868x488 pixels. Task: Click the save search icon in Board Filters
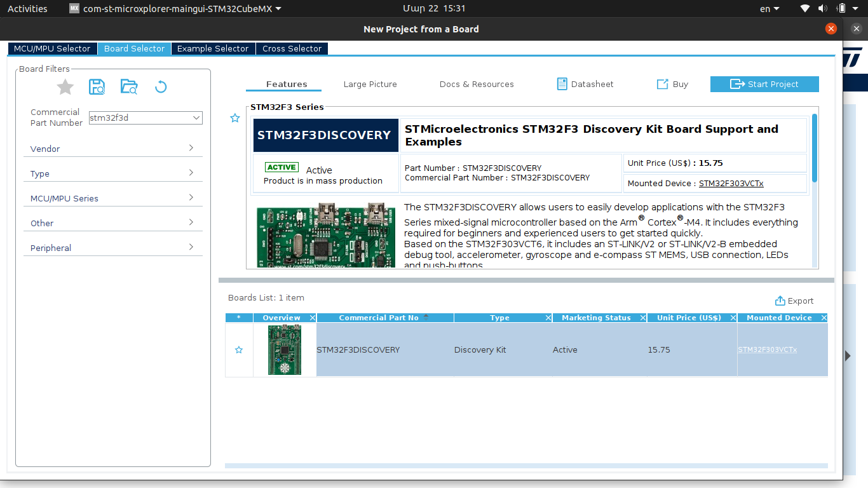[97, 87]
